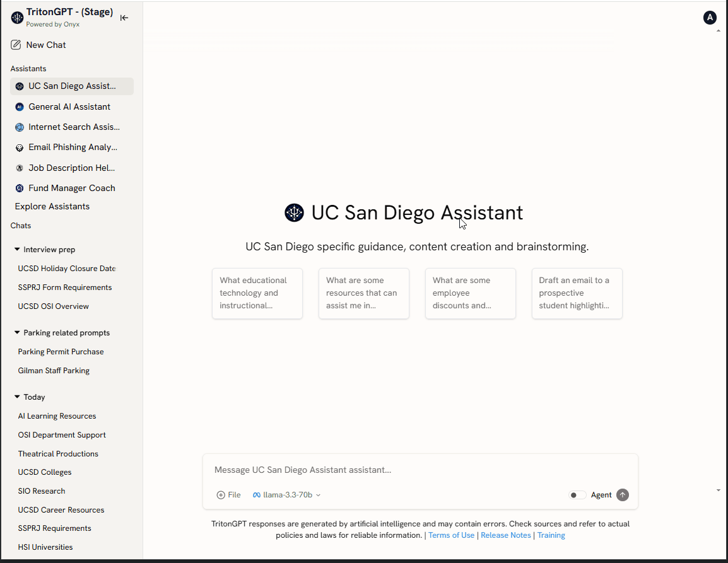Open the Job Description Helper assistant

point(71,168)
